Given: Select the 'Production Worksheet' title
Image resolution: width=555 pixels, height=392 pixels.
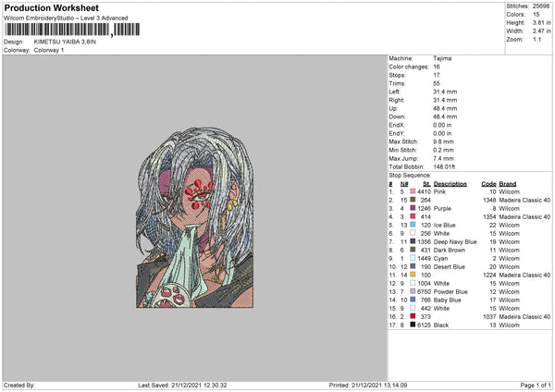Looking at the screenshot, I should (51, 7).
